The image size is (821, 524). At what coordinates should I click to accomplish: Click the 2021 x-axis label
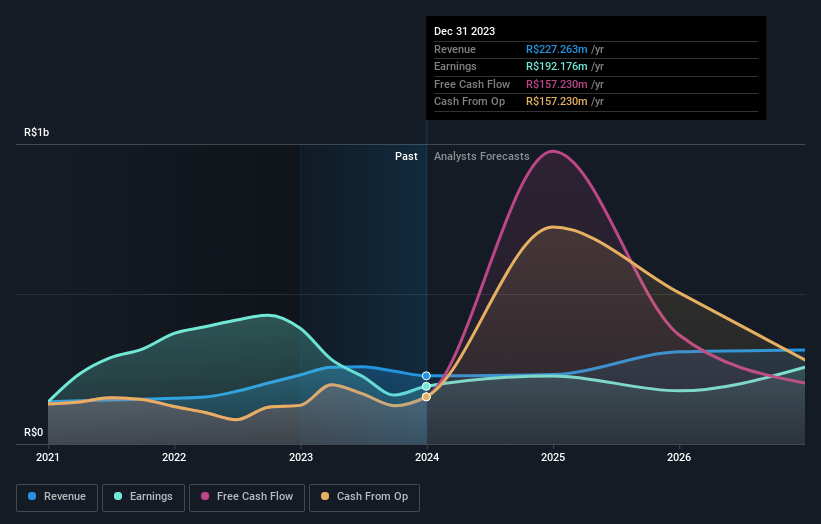pyautogui.click(x=48, y=458)
